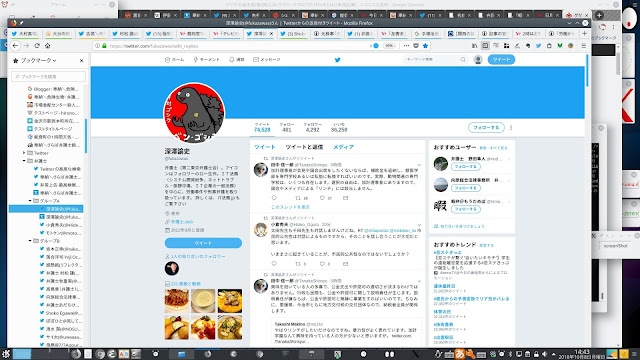The height and width of the screenshot is (360, 640).
Task: Open メッセージ in Twitter navigation
Action: pos(267,60)
